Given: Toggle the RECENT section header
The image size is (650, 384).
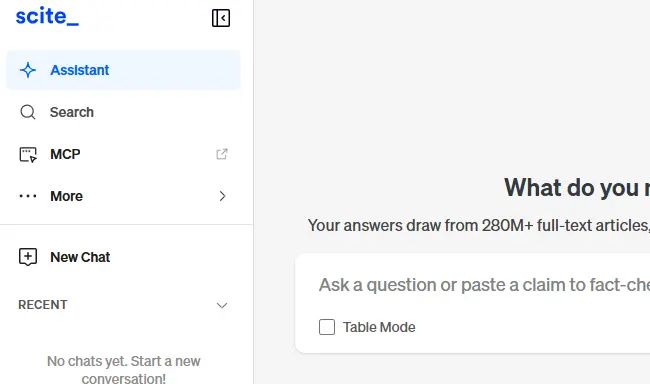Looking at the screenshot, I should (123, 305).
